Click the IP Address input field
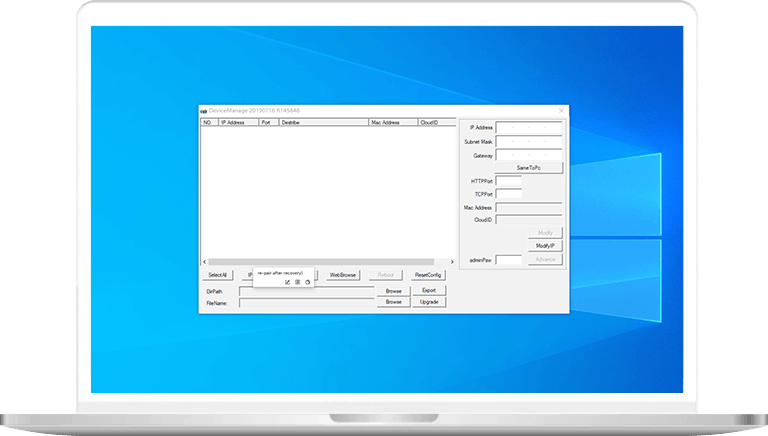 529,127
